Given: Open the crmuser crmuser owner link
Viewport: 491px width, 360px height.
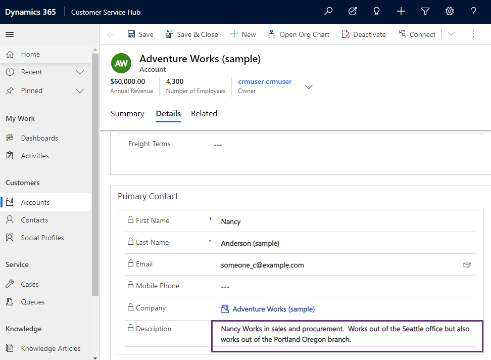Looking at the screenshot, I should [x=265, y=81].
